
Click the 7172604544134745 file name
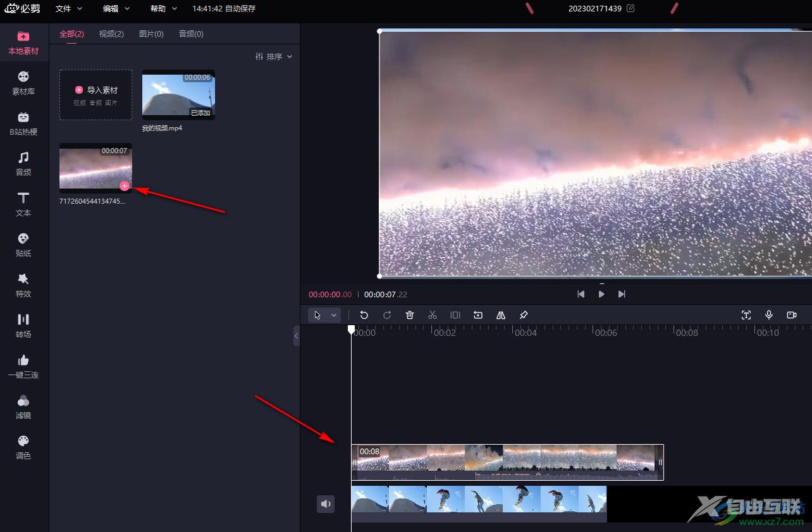tap(92, 201)
